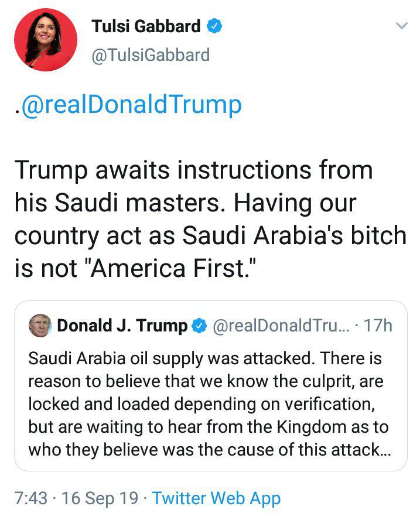Click the "Trump awaits instructions from" line

click(193, 170)
